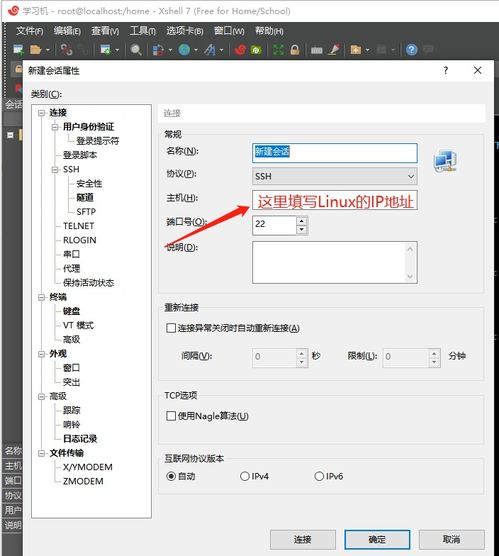499x556 pixels.
Task: Click the new session toolbar icon
Action: (x=18, y=50)
